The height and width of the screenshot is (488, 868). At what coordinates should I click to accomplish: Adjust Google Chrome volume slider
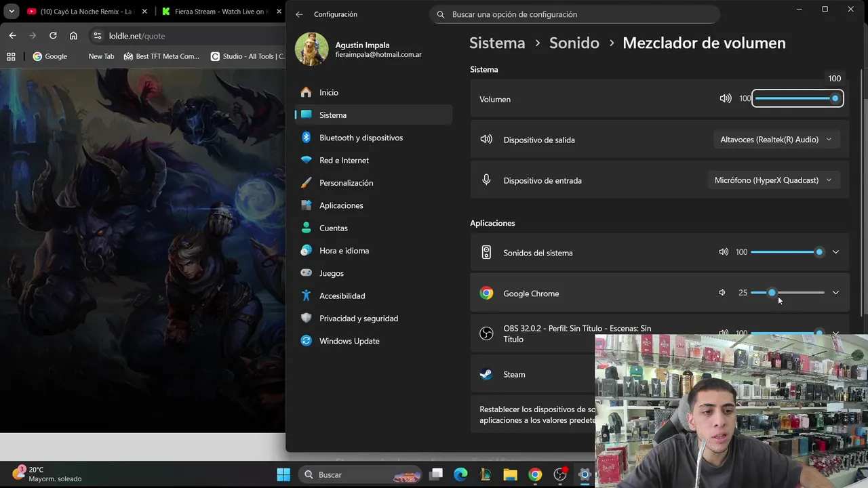click(x=788, y=293)
